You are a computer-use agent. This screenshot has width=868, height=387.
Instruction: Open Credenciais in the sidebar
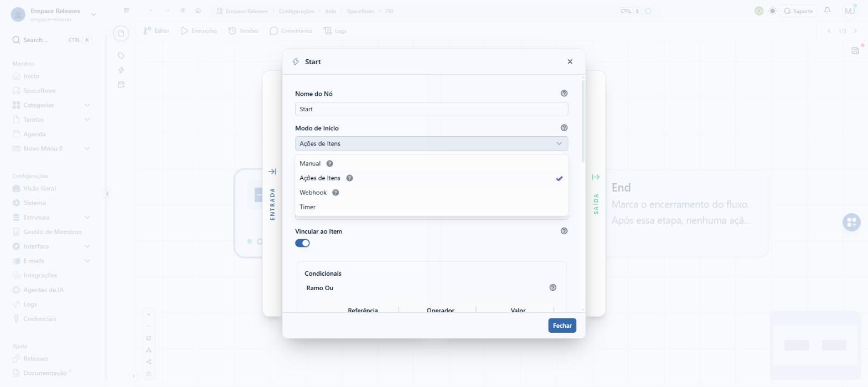pyautogui.click(x=39, y=319)
